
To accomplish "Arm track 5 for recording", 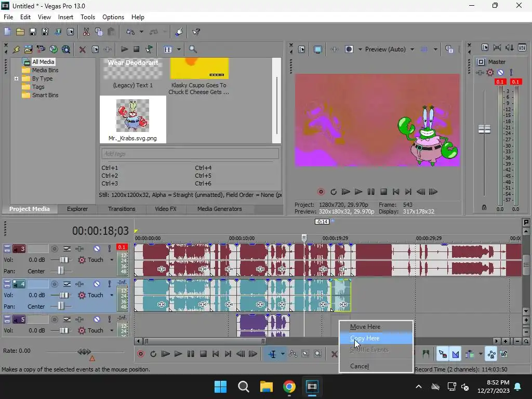I will pyautogui.click(x=54, y=320).
